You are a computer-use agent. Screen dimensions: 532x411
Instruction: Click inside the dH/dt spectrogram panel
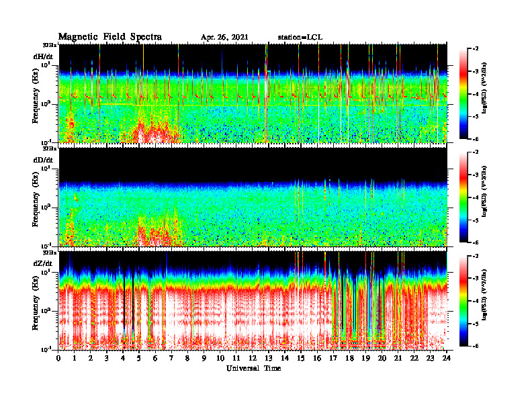(253, 93)
